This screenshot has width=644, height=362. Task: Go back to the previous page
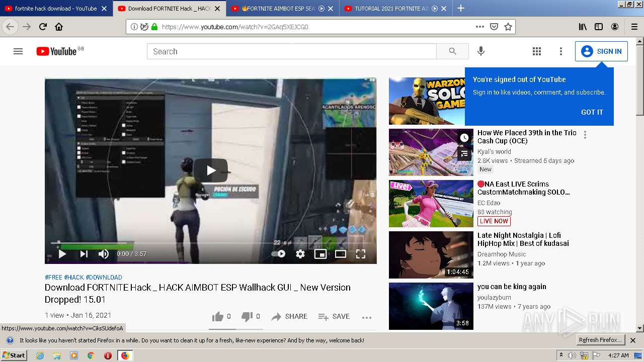coord(10,27)
